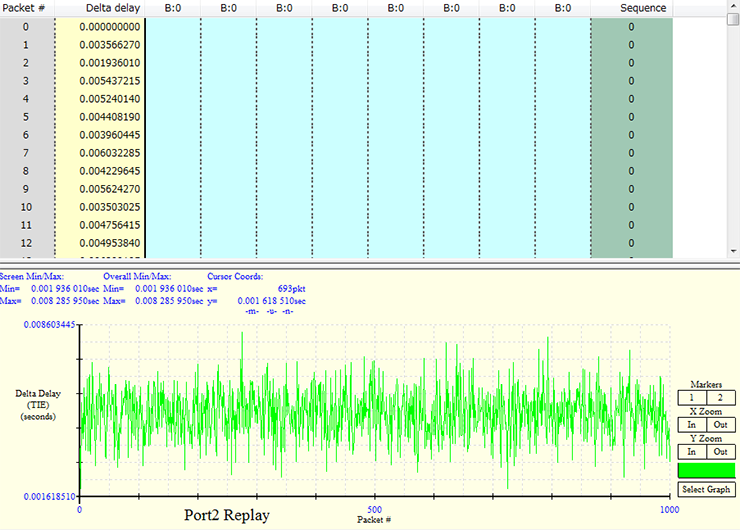Click the -u- unit selector

pyautogui.click(x=271, y=311)
